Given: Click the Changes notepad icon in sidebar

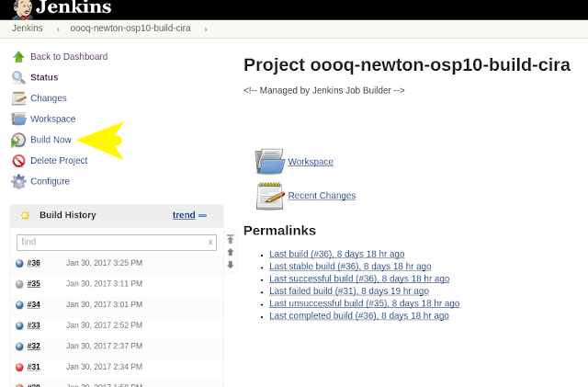Looking at the screenshot, I should click(x=18, y=98).
